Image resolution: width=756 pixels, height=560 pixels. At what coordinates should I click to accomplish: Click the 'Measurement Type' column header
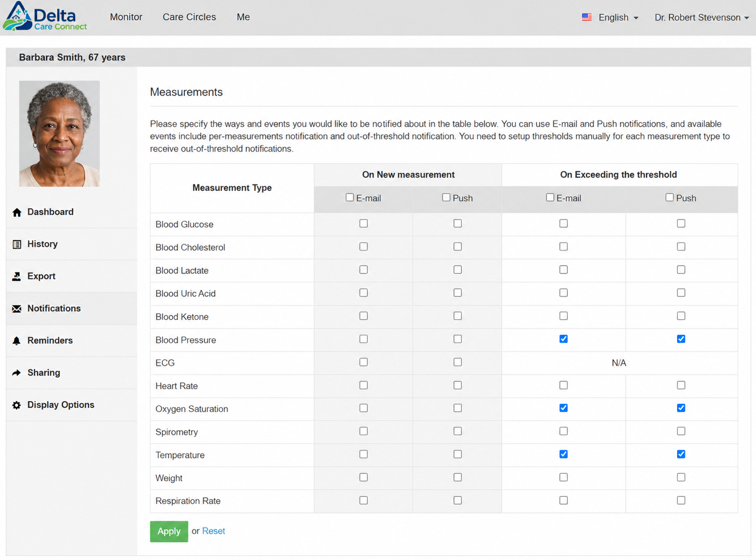[x=232, y=188]
